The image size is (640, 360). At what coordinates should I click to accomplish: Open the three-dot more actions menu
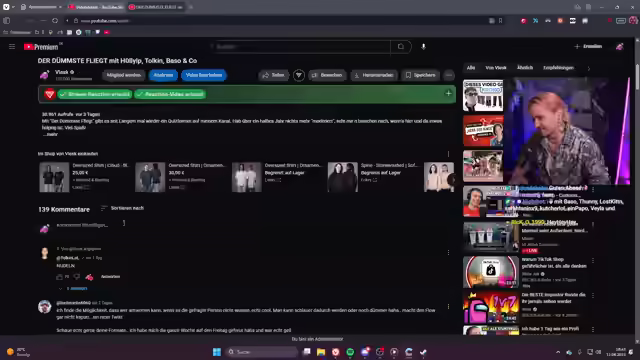coord(449,75)
